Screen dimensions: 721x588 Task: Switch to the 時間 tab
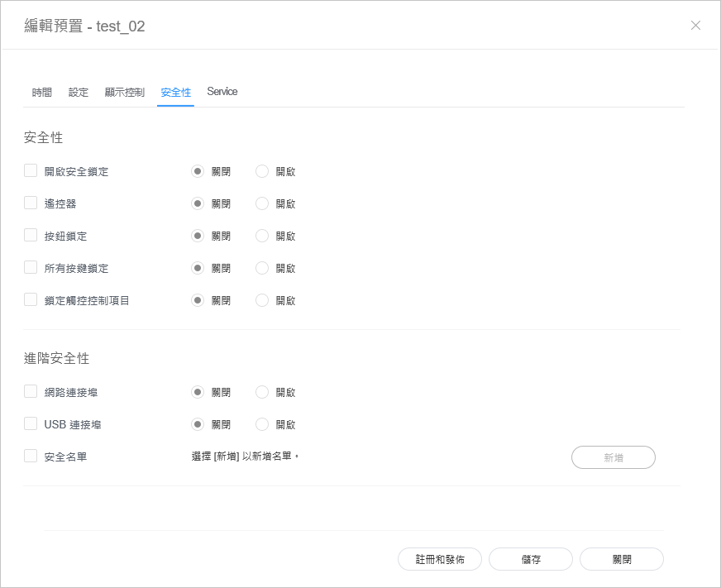pos(42,92)
